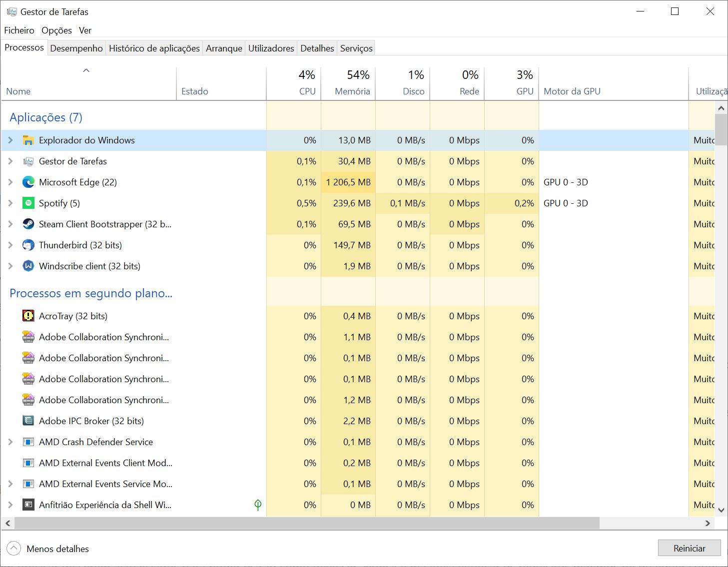The width and height of the screenshot is (728, 567).
Task: Expand the Anfitrião Experiência da Shell row
Action: click(10, 505)
